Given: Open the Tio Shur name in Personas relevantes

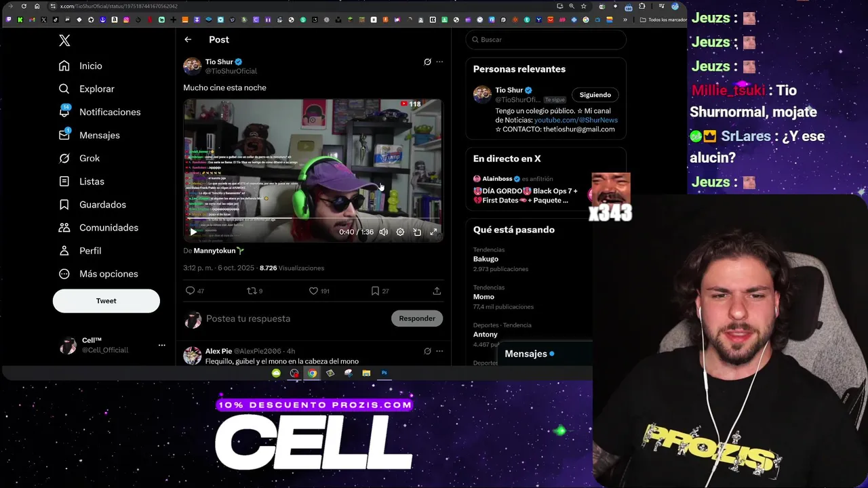Looking at the screenshot, I should 509,90.
